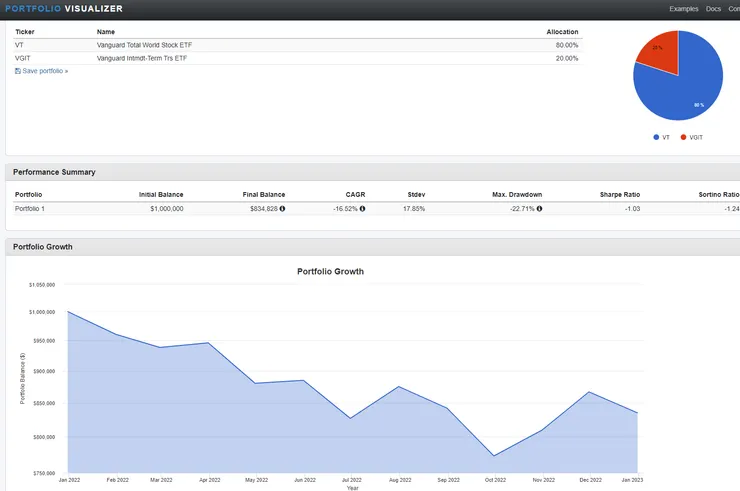Click Vanguard Total World Stock ETF name

[144, 45]
